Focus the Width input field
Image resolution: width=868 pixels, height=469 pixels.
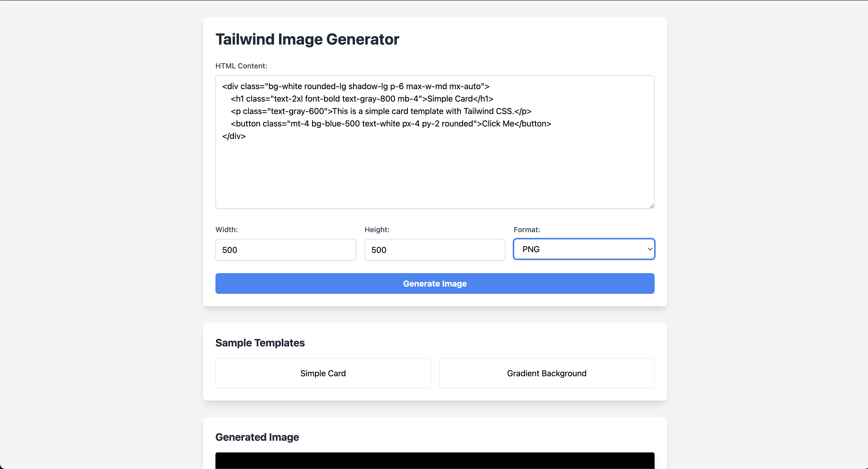coord(285,250)
